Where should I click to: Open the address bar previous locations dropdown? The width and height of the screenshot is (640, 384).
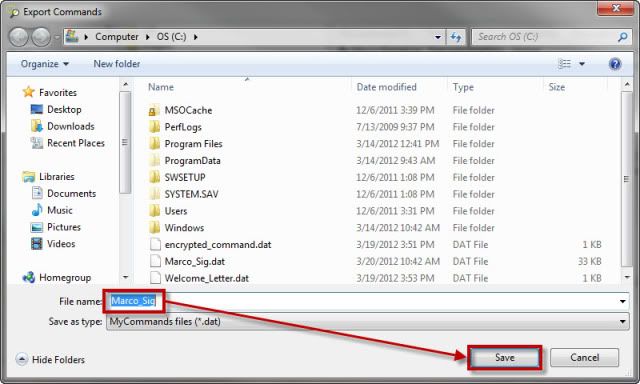pyautogui.click(x=438, y=37)
